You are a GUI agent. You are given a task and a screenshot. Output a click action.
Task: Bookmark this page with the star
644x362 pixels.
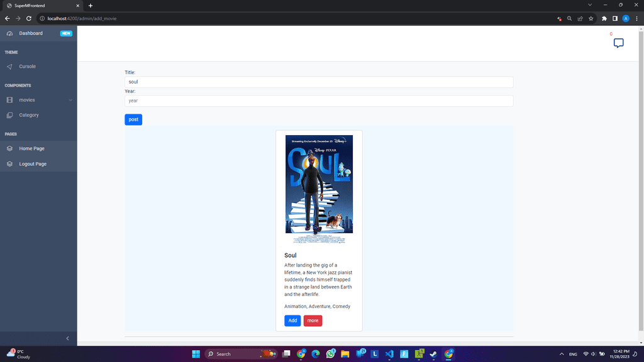point(591,18)
